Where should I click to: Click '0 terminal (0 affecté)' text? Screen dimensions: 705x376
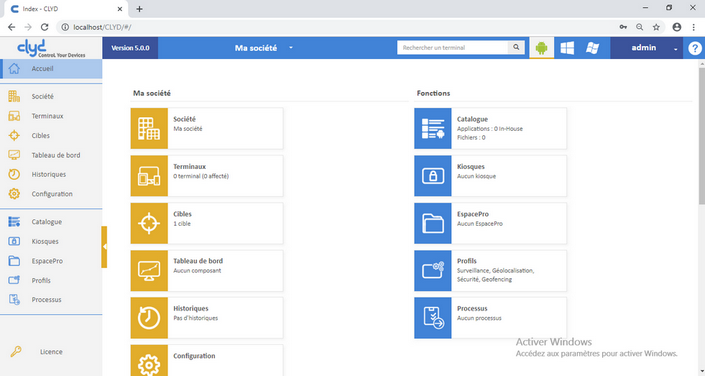(x=201, y=176)
